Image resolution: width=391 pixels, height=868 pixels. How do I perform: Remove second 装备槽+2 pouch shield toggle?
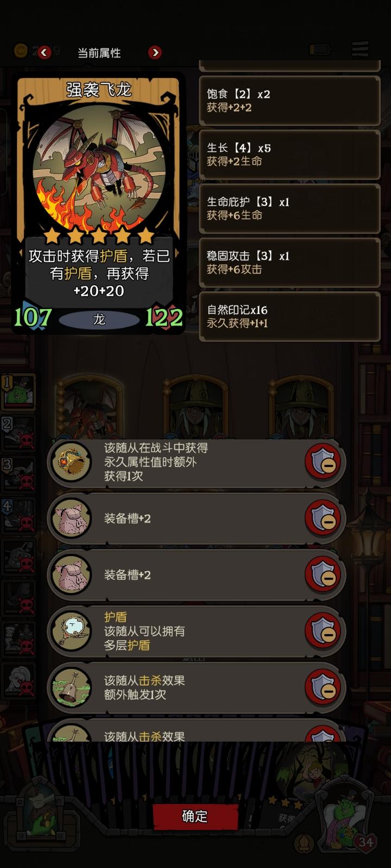coord(323,575)
